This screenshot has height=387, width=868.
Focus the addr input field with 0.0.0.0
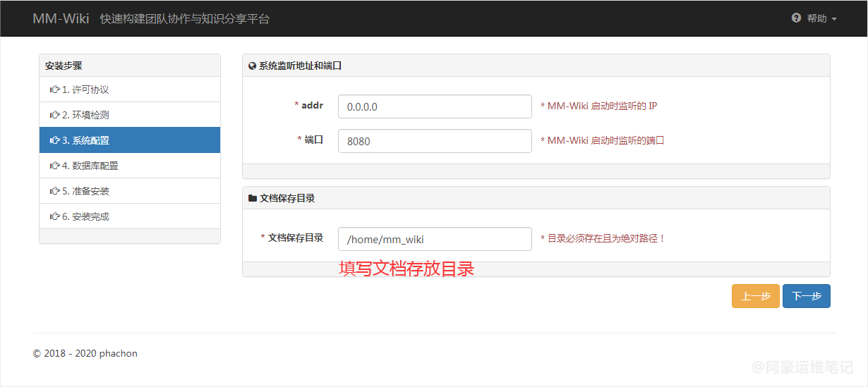pyautogui.click(x=435, y=106)
